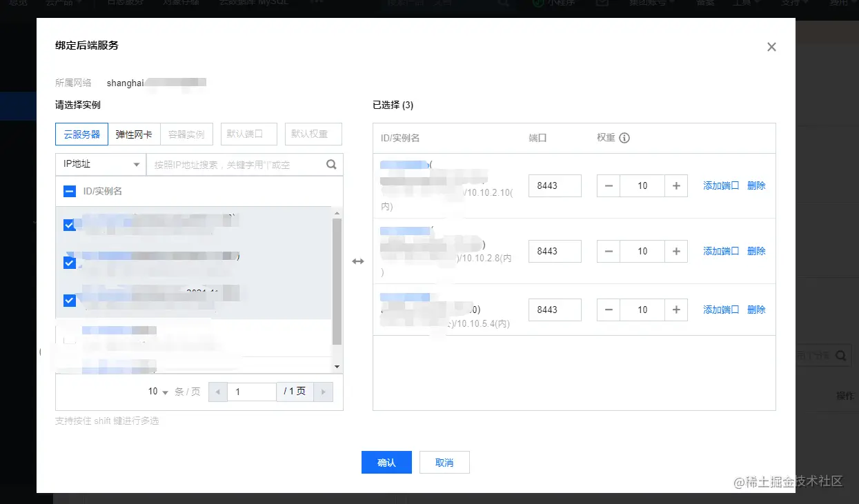The height and width of the screenshot is (504, 859).
Task: Switch to 云服务器 tab
Action: point(82,134)
